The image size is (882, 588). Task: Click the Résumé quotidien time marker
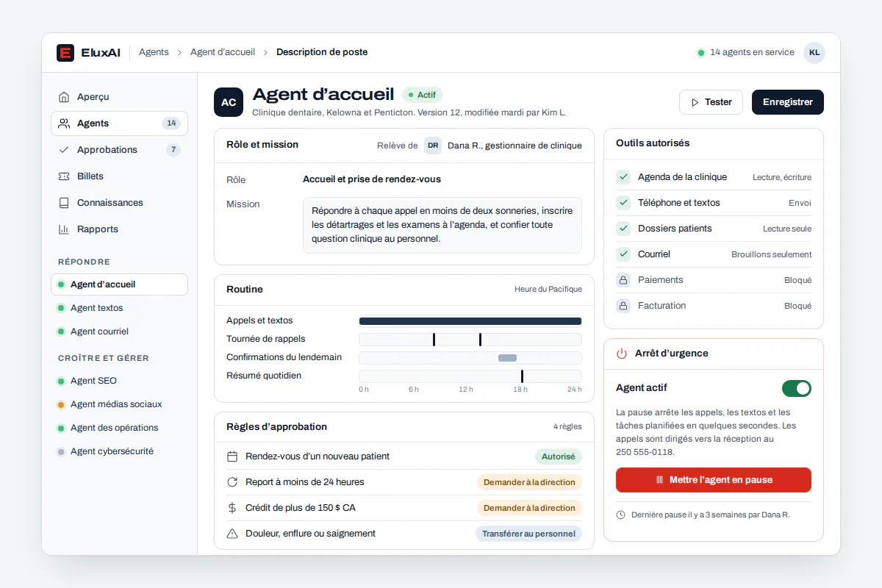(522, 376)
